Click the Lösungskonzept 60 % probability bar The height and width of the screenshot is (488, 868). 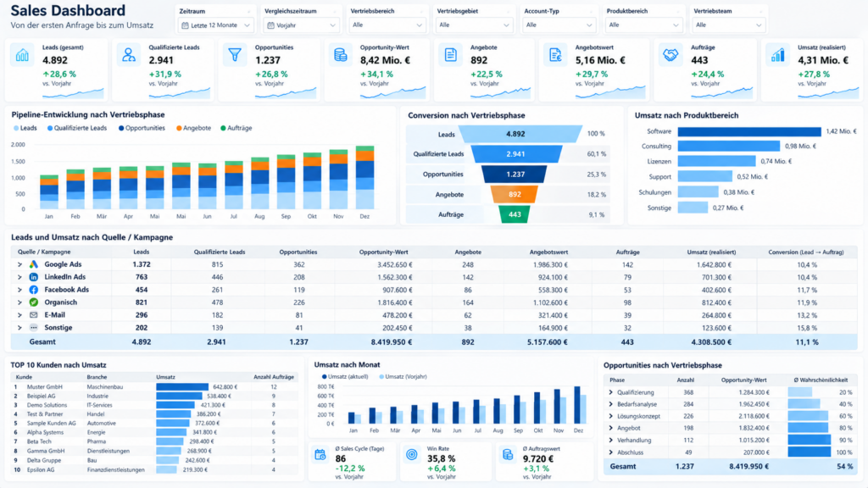808,416
